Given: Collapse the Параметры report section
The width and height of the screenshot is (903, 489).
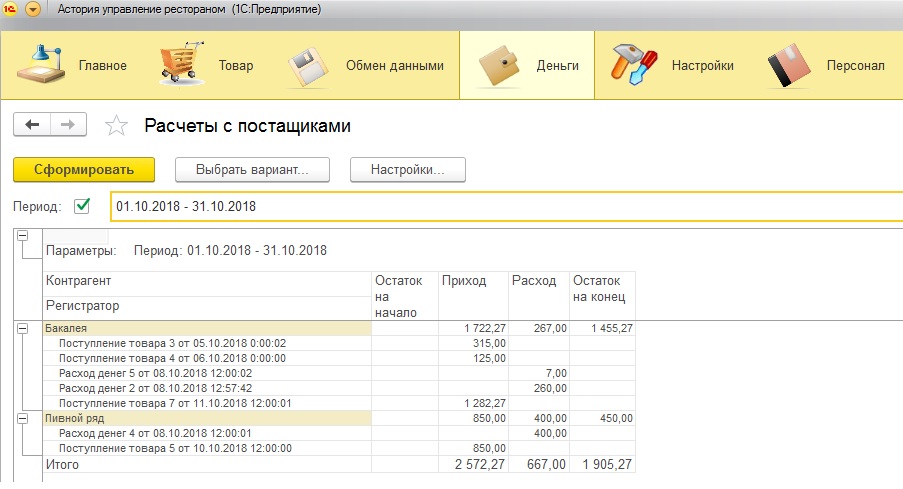Looking at the screenshot, I should 22,236.
